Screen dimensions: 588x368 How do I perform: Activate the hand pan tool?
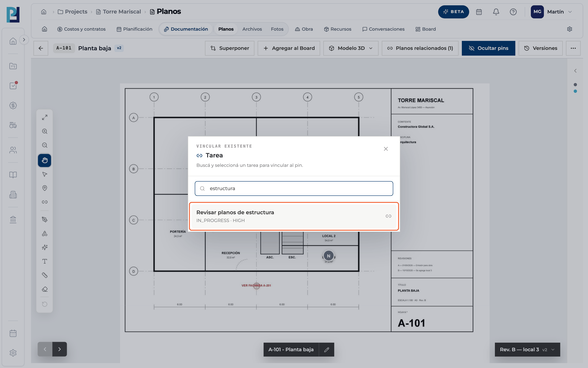tap(45, 160)
